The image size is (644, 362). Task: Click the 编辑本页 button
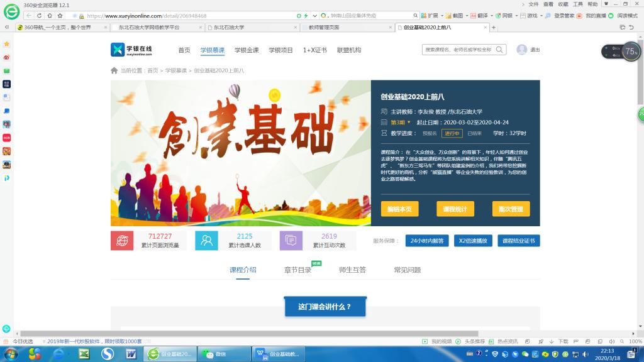click(x=399, y=209)
